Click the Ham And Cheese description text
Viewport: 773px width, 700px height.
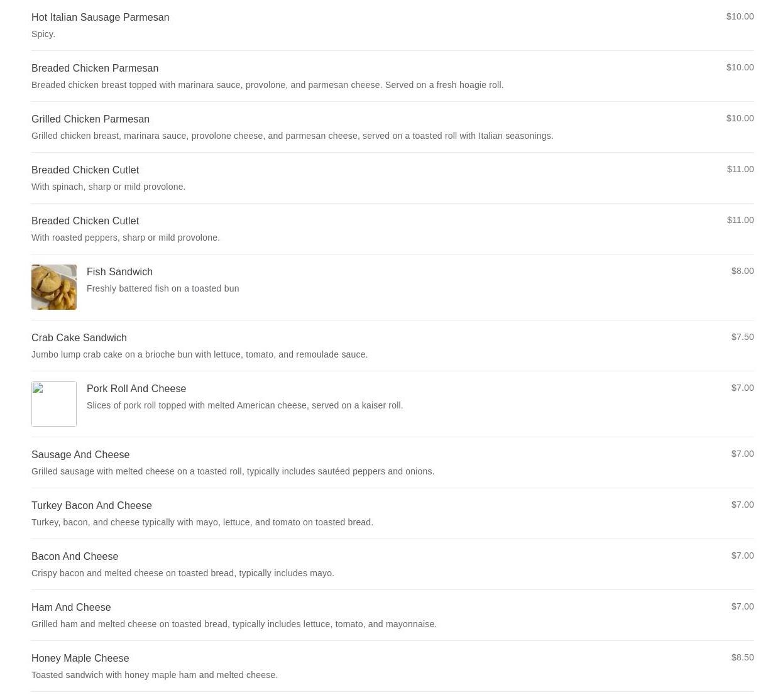[234, 624]
